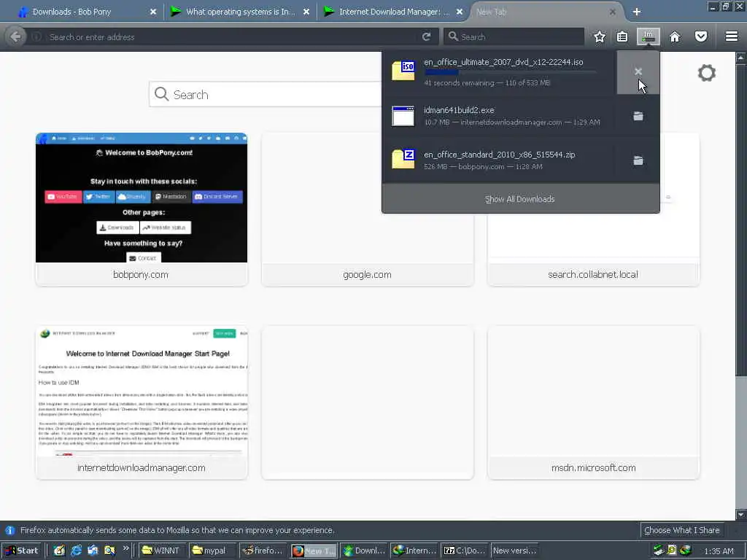Open WINNT taskbar window
747x560 pixels.
coord(161,551)
